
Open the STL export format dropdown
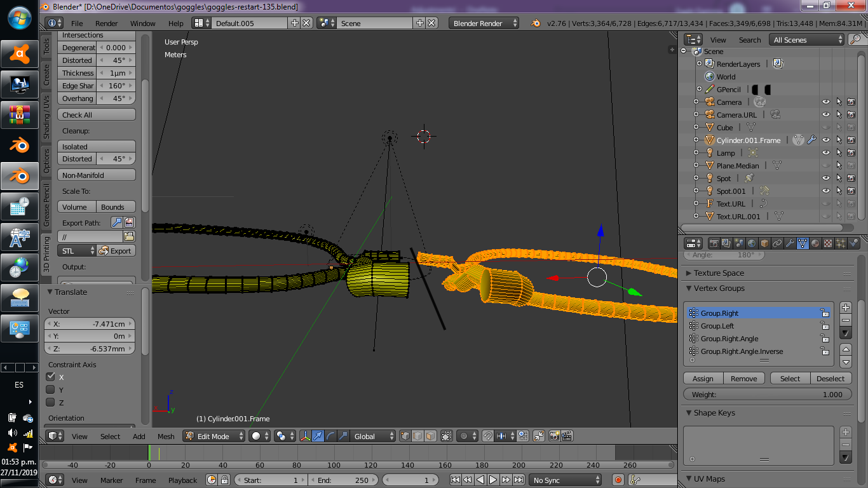(76, 251)
